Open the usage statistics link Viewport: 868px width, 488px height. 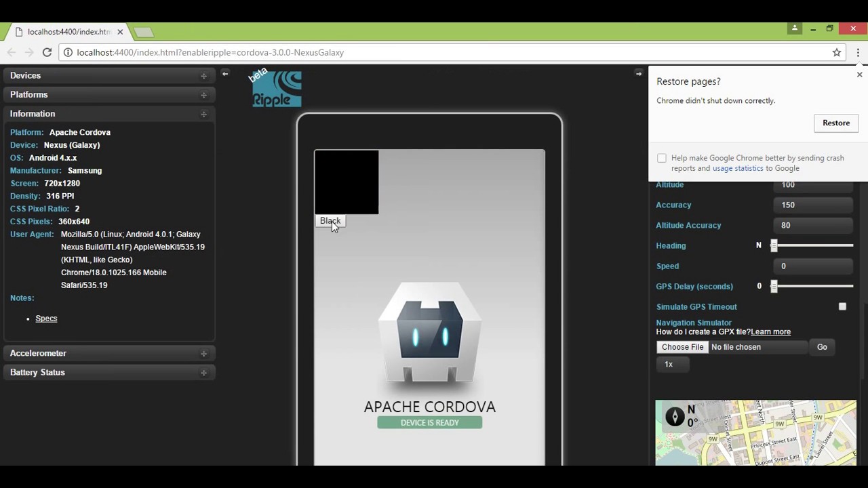click(738, 168)
